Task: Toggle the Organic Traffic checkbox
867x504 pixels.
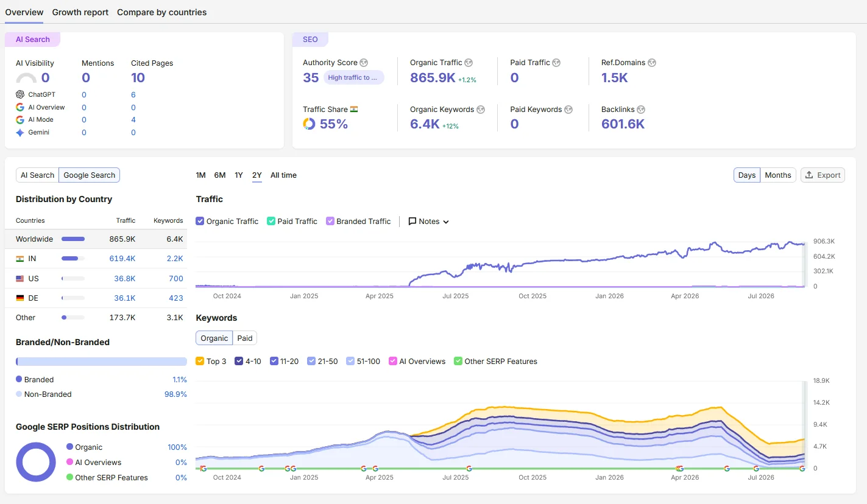Action: coord(200,222)
